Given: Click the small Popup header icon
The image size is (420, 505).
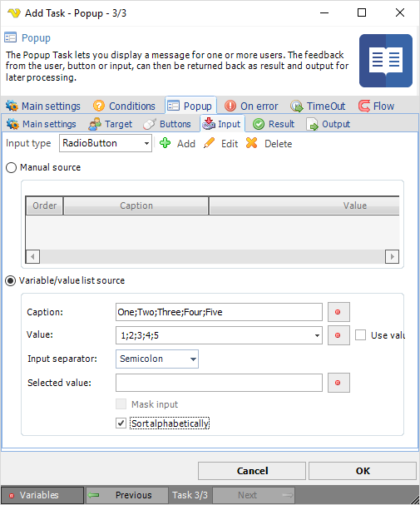Looking at the screenshot, I should (x=10, y=37).
